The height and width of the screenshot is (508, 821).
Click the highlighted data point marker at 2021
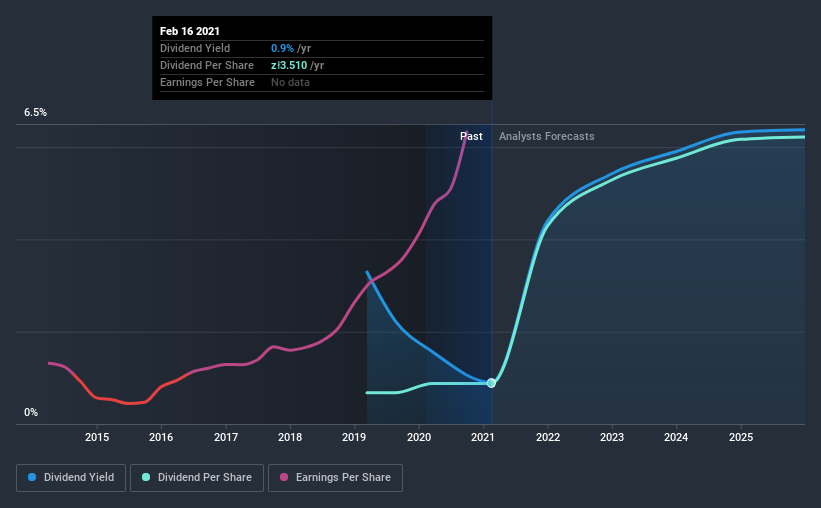coord(491,383)
